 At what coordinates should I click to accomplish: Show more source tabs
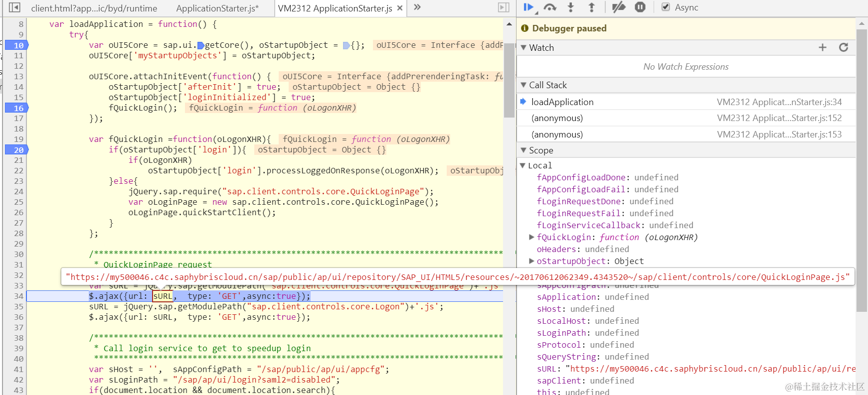click(x=417, y=7)
